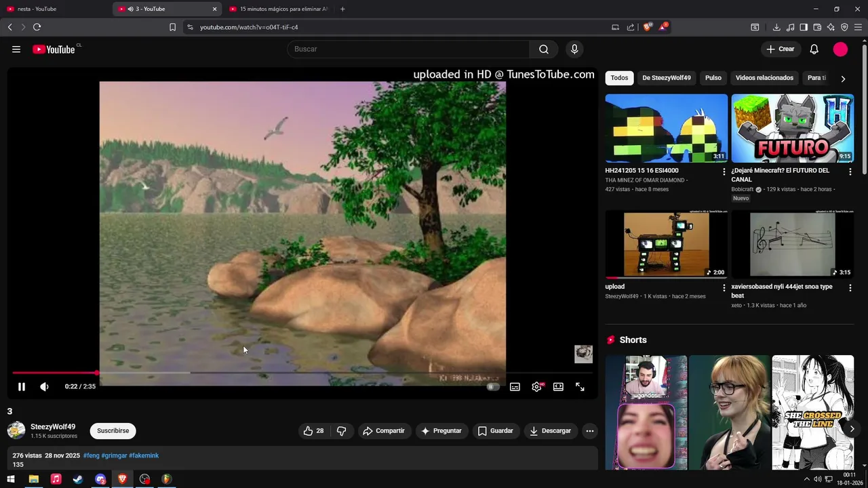This screenshot has height=488, width=868.
Task: Open the FUTURO Minecraft video thumbnail
Action: point(792,128)
